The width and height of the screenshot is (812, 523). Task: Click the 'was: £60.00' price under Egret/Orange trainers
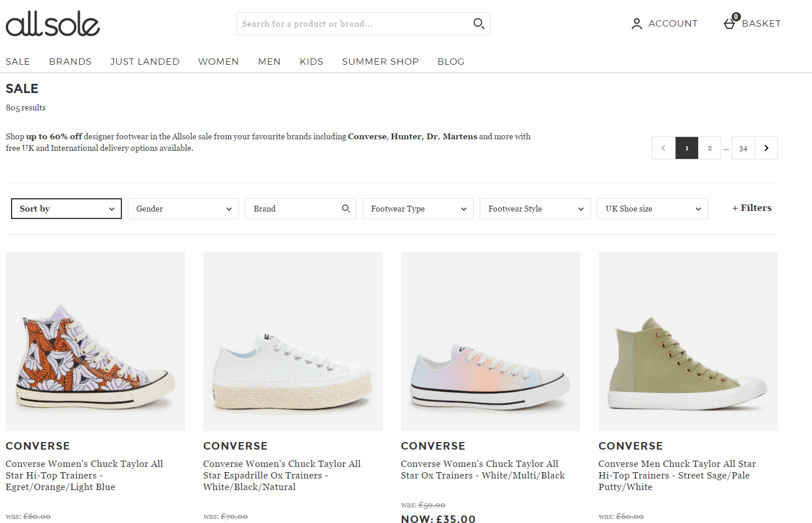pos(28,517)
